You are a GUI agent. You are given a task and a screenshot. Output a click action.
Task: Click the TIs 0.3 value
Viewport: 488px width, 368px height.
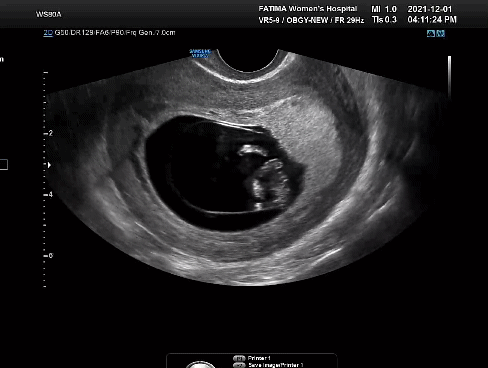click(x=384, y=20)
